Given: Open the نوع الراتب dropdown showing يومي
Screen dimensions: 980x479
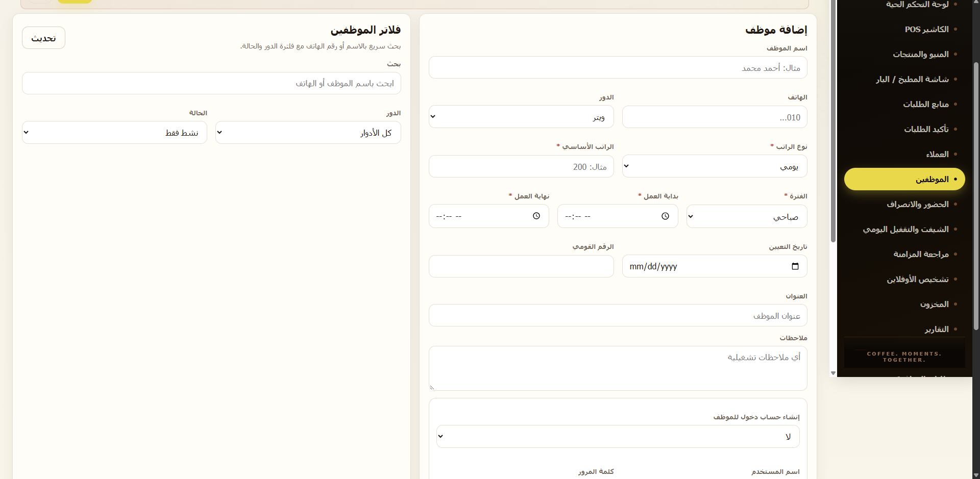Looking at the screenshot, I should point(715,166).
